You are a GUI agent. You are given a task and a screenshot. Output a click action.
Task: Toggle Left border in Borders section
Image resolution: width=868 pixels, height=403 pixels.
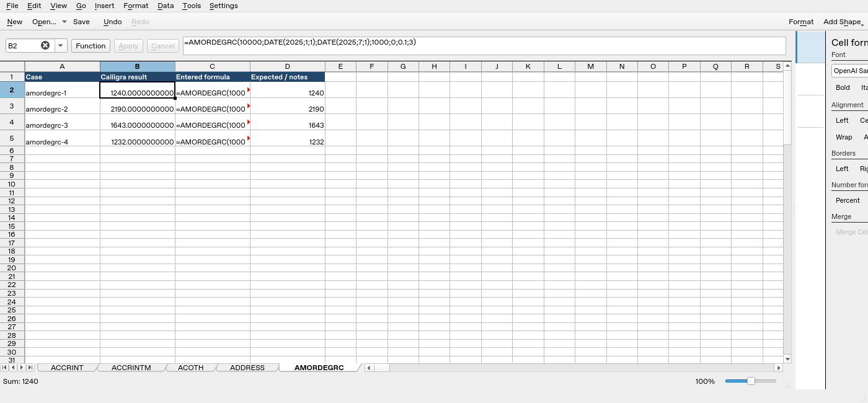click(x=842, y=169)
